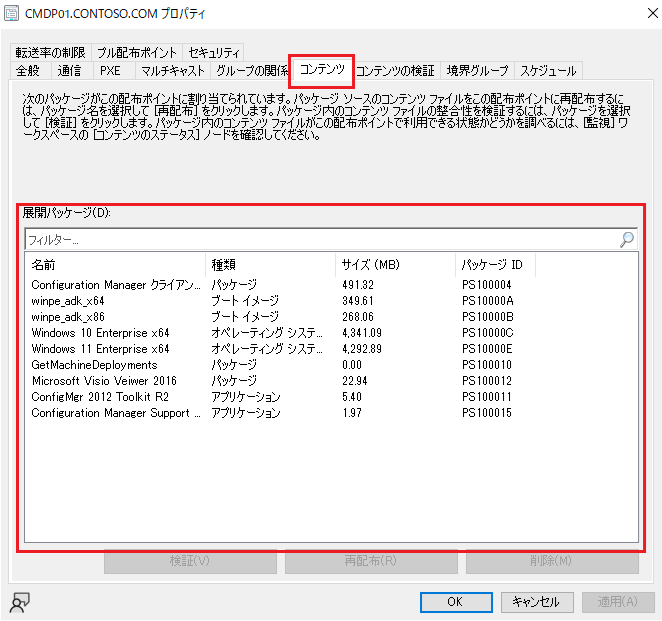Select the コンテンツの検証 tab
Viewport: 662px width, 621px height.
395,70
